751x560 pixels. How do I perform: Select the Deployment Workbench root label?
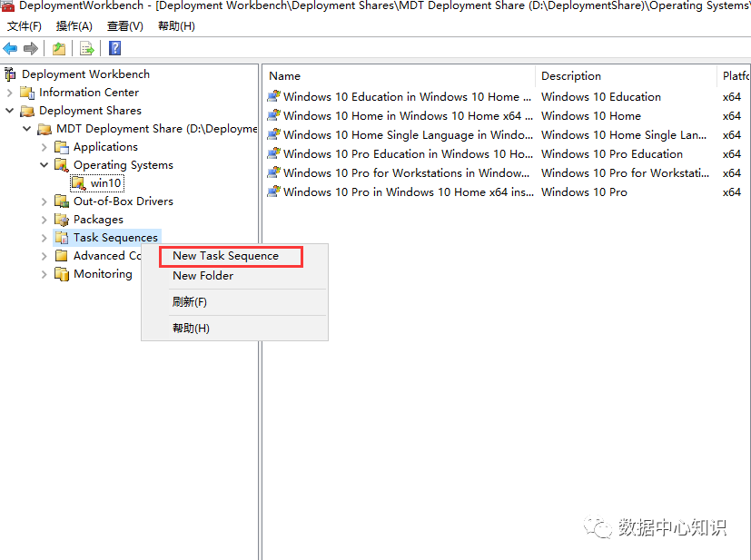pos(85,74)
